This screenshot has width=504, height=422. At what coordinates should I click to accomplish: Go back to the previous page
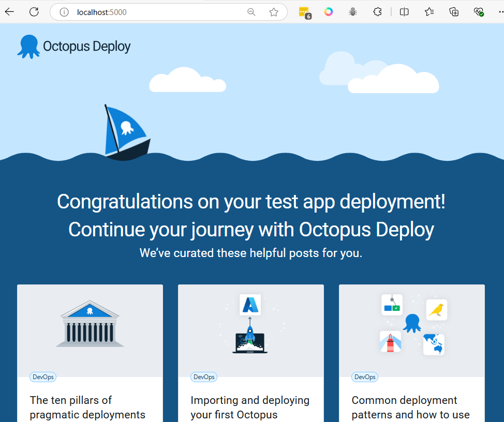(x=9, y=12)
